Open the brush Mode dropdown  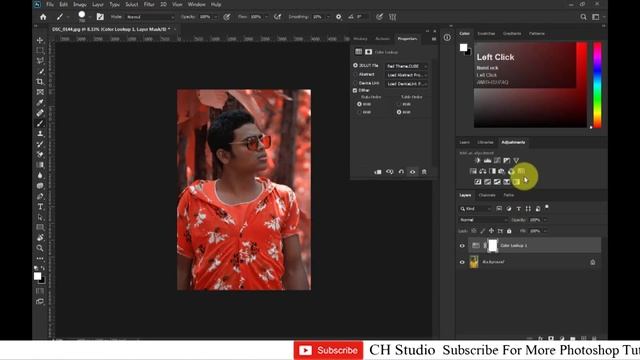point(150,17)
